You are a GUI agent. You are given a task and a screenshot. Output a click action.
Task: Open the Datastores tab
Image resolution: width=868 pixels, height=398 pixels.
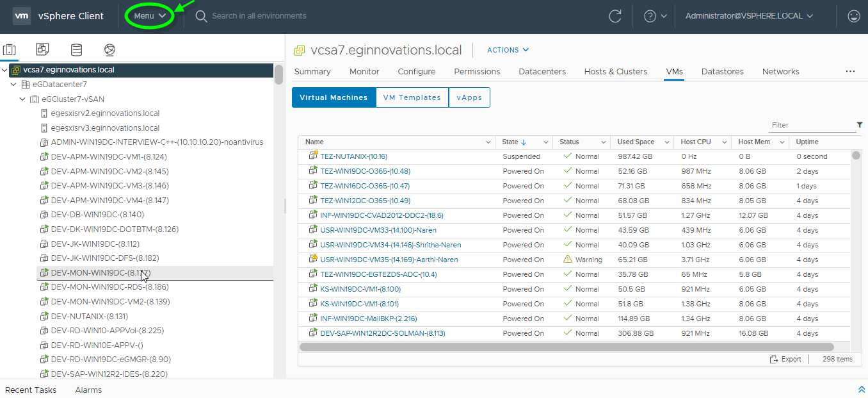tap(723, 72)
